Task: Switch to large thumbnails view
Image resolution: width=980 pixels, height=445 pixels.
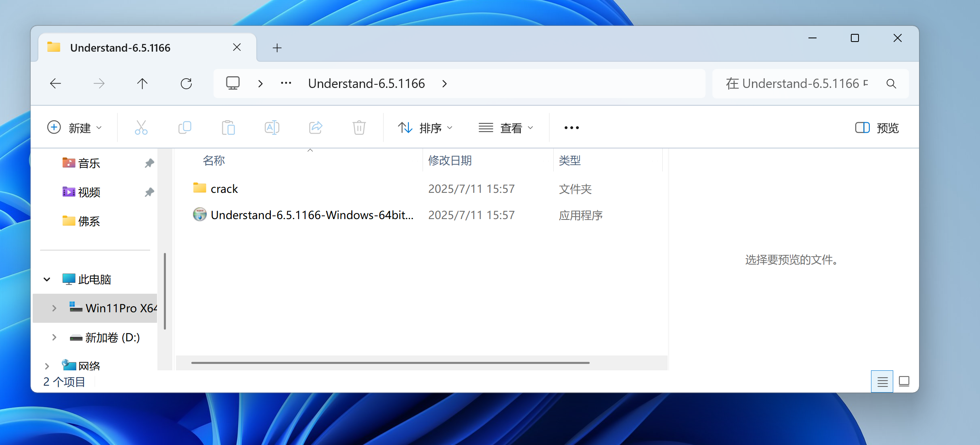Action: click(x=904, y=381)
